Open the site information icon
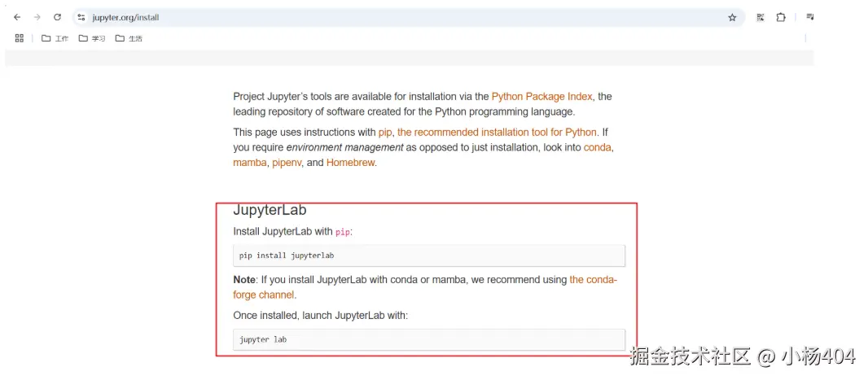868x380 pixels. click(x=81, y=17)
